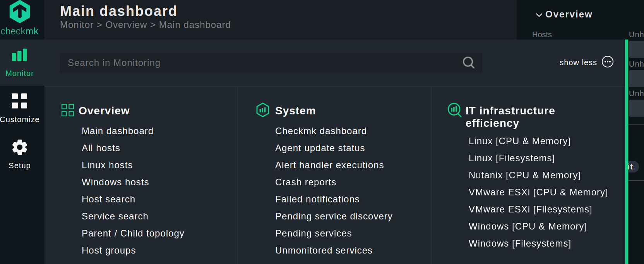Open Service search
This screenshot has width=644, height=264.
tap(115, 216)
